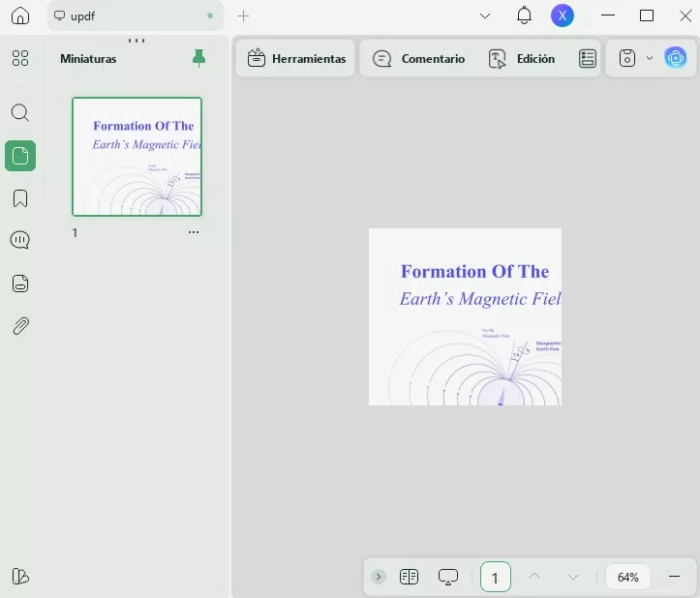Open the attachments paperclip icon
This screenshot has width=700, height=598.
tap(20, 326)
